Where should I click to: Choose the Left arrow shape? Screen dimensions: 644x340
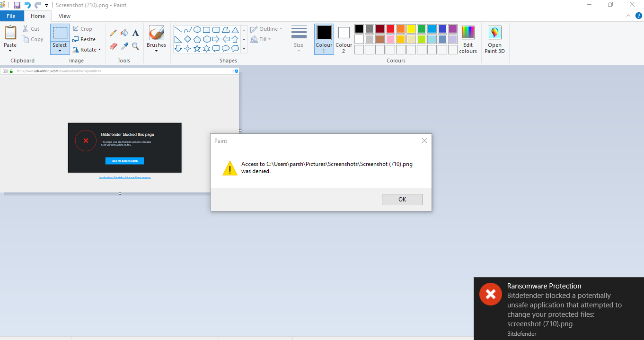[x=226, y=39]
